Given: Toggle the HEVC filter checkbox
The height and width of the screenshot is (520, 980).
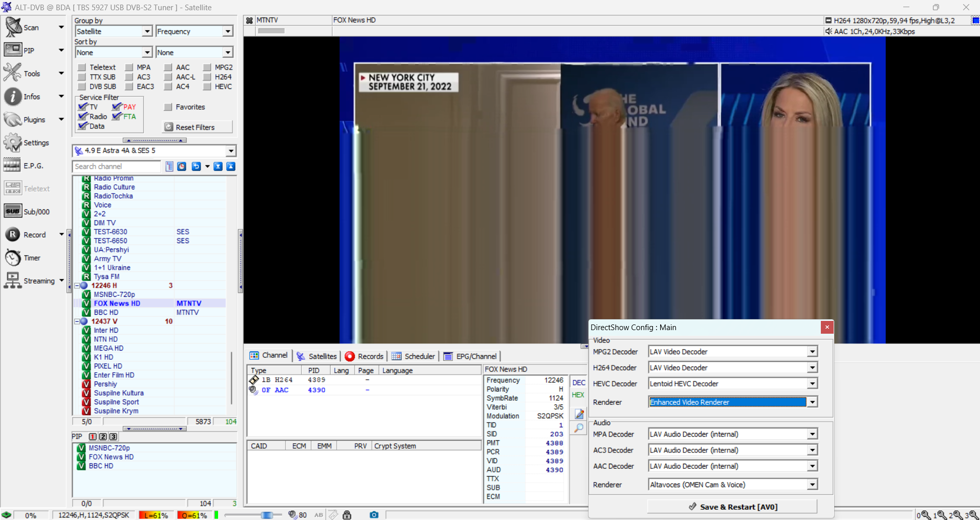Looking at the screenshot, I should click(207, 86).
